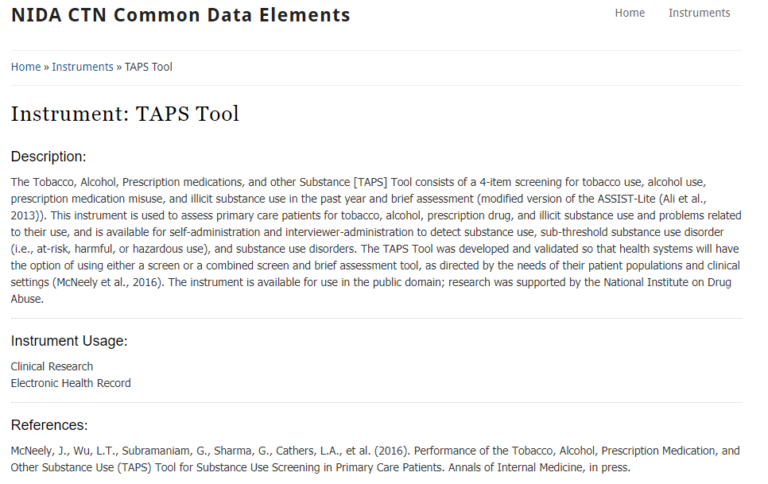Click the Instrument Usage section heading
Screen dimensions: 768x484
[x=69, y=341]
